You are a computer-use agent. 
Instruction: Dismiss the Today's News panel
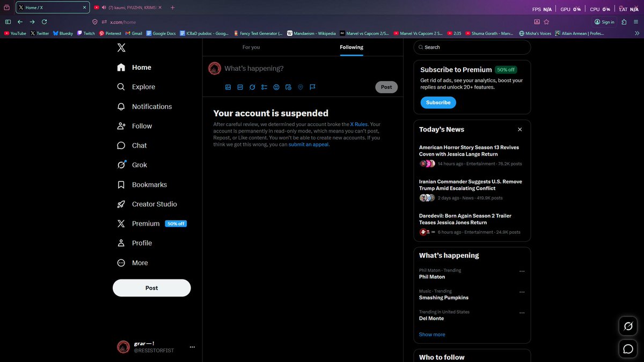(519, 129)
